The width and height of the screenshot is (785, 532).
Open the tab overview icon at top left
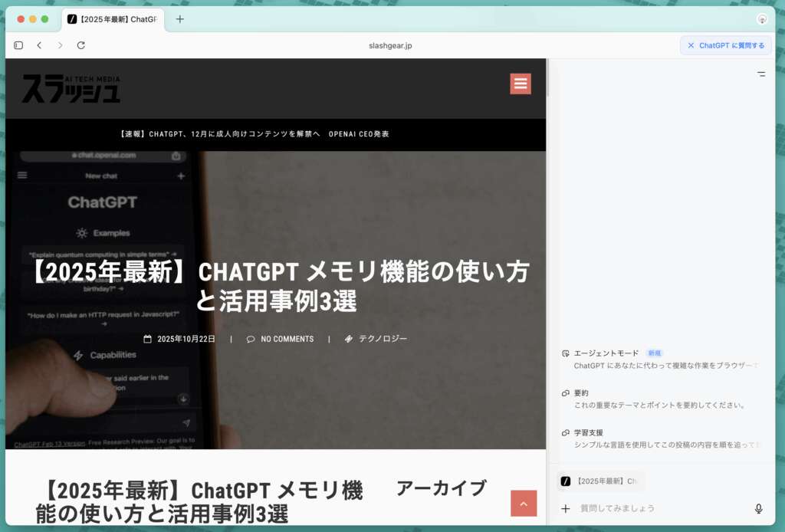tap(18, 45)
